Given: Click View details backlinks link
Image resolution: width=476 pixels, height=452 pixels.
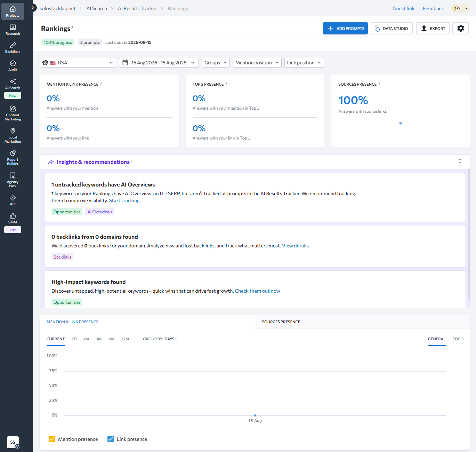Looking at the screenshot, I should [295, 246].
